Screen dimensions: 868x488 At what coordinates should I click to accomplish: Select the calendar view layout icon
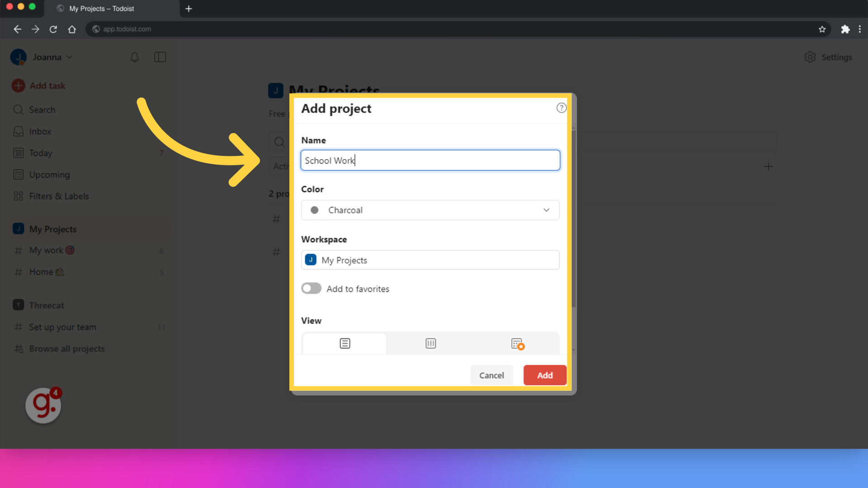click(517, 344)
